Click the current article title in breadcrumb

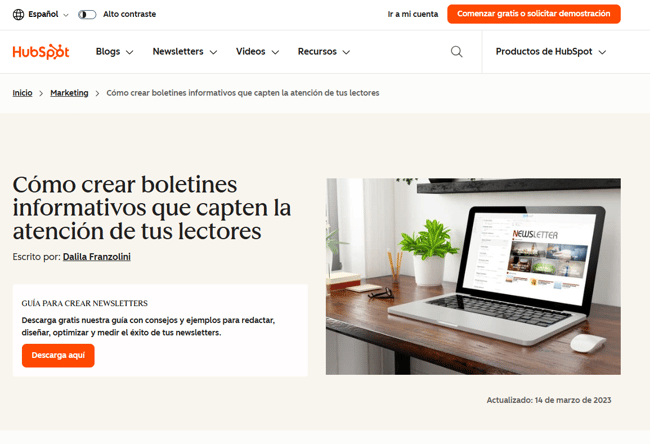coord(243,93)
